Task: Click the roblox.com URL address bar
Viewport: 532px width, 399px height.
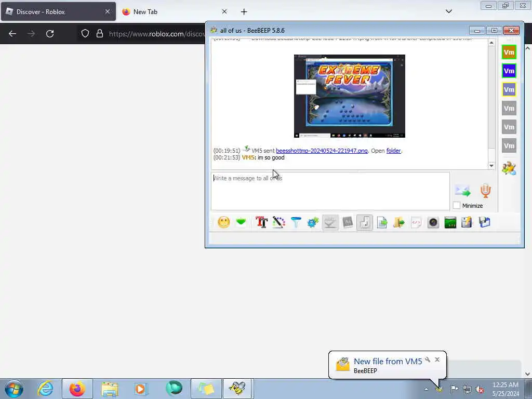Action: coord(157,34)
